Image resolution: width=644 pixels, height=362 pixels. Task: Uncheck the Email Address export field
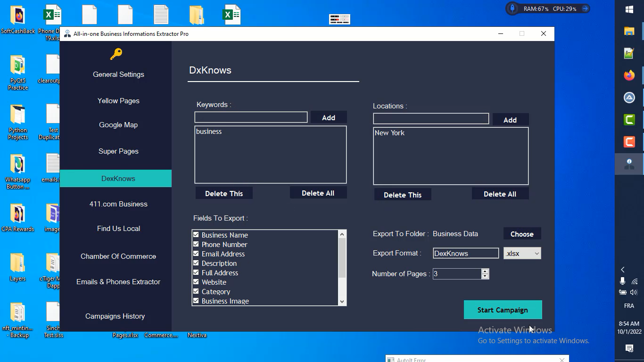click(x=196, y=254)
